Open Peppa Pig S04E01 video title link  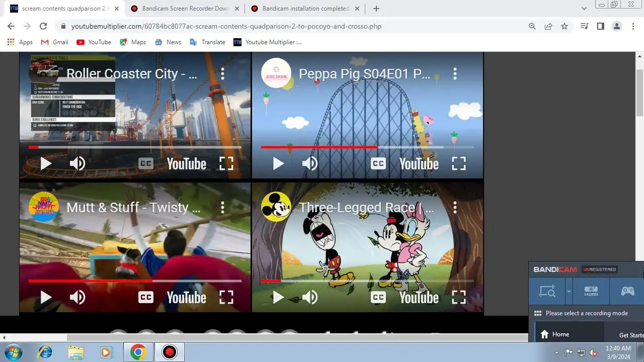pos(365,74)
